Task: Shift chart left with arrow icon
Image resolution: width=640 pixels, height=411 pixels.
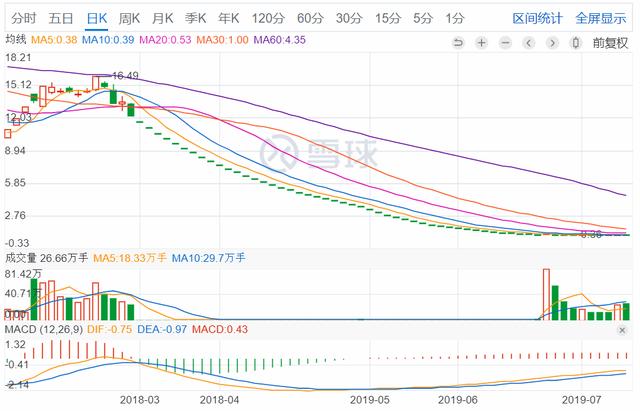Action: tap(529, 43)
